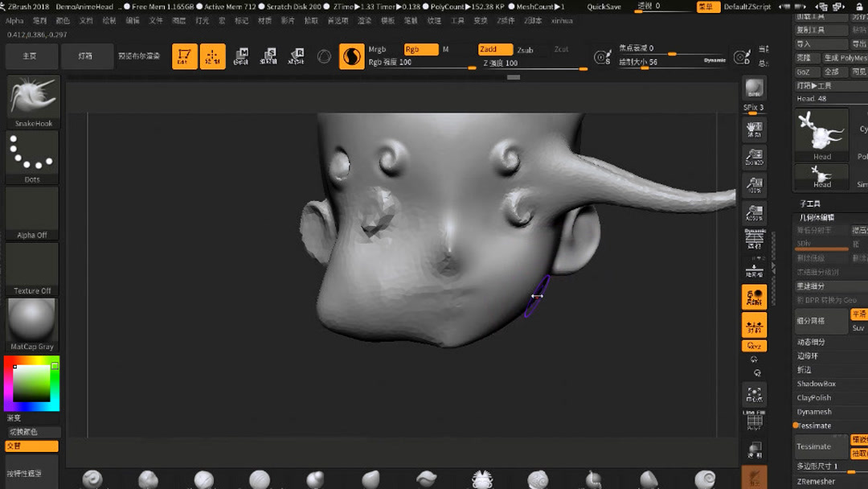Viewport: 868px width, 489px height.
Task: Click the AAHalf antialiasing icon
Action: pos(754,211)
